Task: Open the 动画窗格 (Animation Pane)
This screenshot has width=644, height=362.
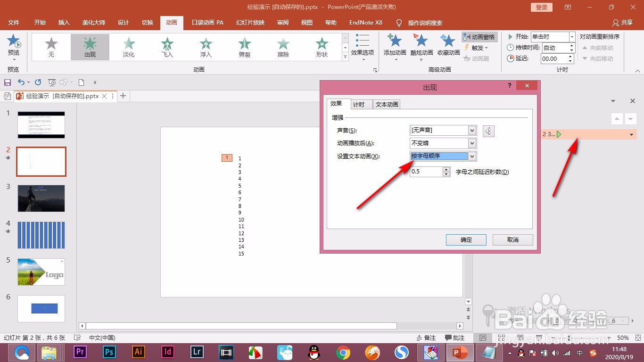Action: (479, 36)
